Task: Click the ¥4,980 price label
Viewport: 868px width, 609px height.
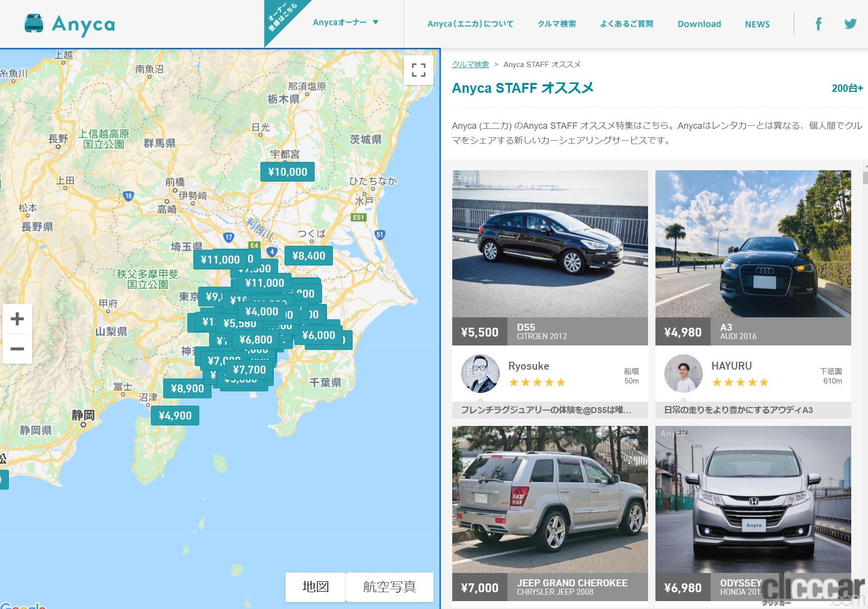Action: point(683,332)
